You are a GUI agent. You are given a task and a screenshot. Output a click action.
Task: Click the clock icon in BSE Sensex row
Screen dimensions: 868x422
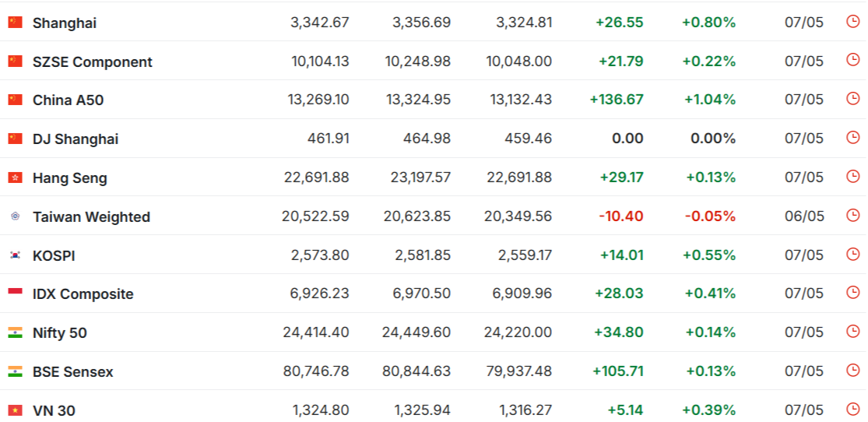[x=853, y=371]
